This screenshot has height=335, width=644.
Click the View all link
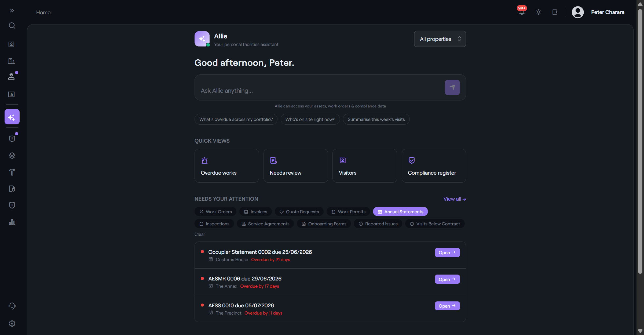[x=455, y=199]
